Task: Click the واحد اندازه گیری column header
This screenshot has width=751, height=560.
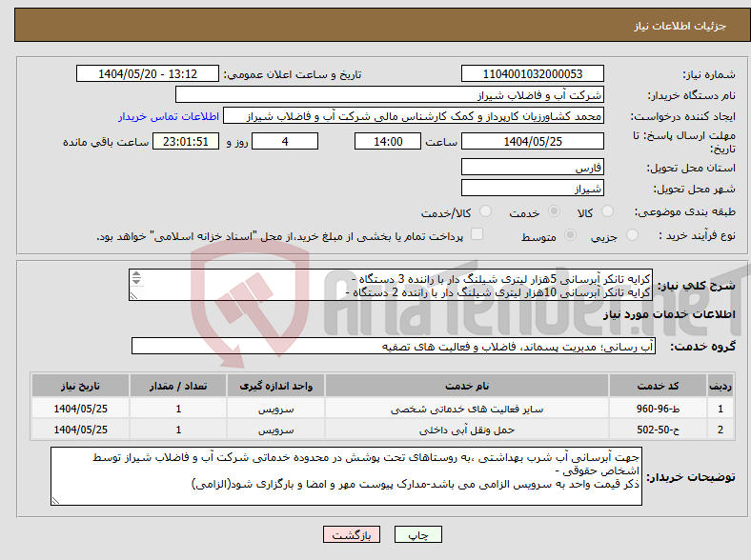Action: 275,386
